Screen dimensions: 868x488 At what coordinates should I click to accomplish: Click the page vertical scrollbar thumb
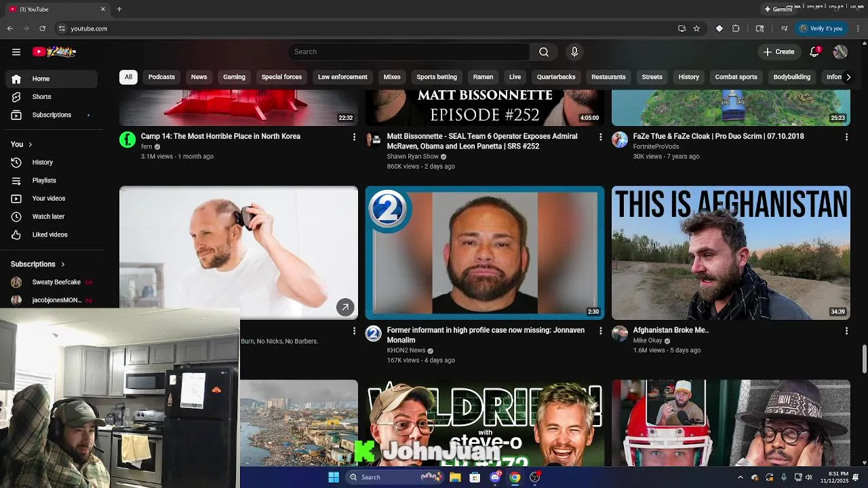point(864,359)
